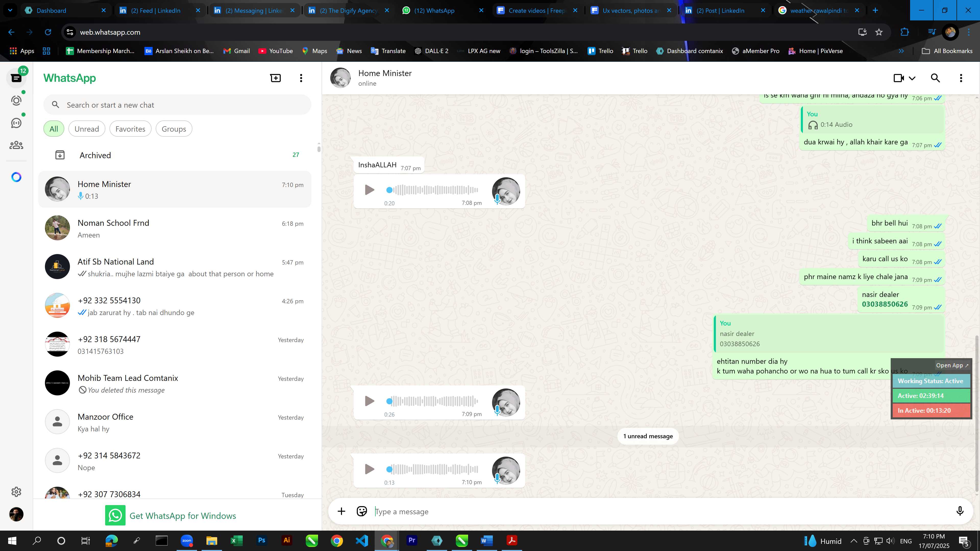This screenshot has height=551, width=980.
Task: Bookmark this page with star icon
Action: [879, 32]
